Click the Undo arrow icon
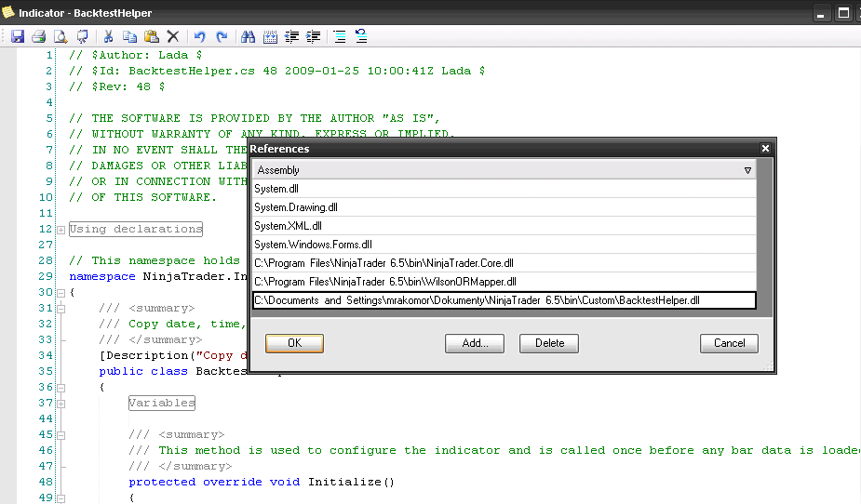 [199, 37]
